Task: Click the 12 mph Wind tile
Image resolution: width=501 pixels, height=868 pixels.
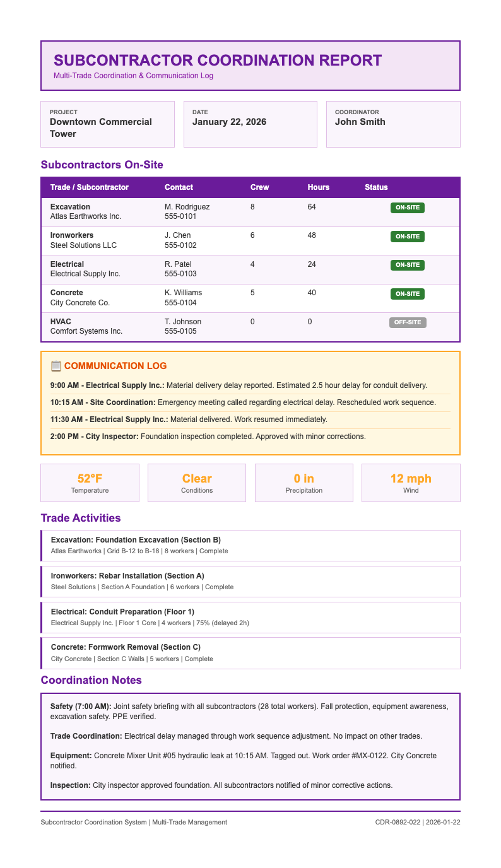Action: pos(410,483)
